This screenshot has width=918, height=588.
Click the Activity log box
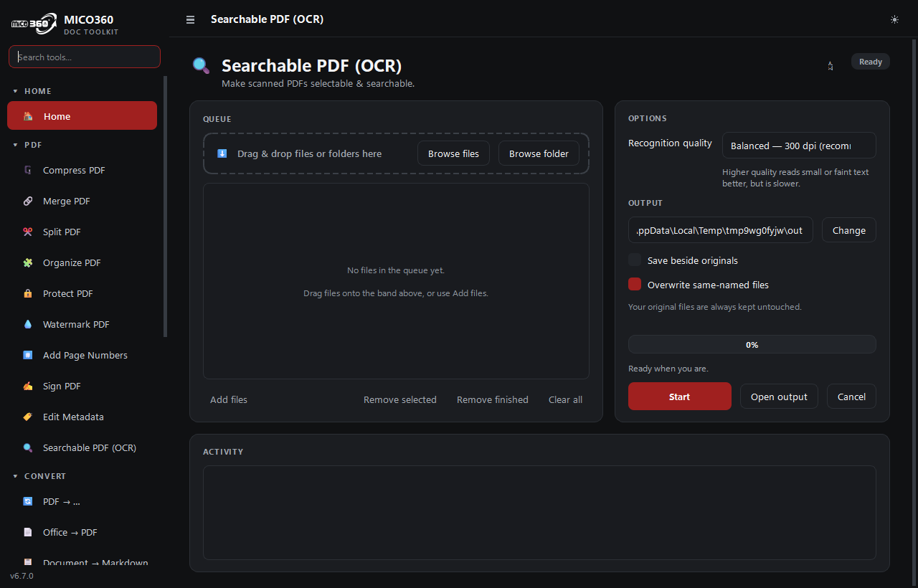(x=539, y=513)
